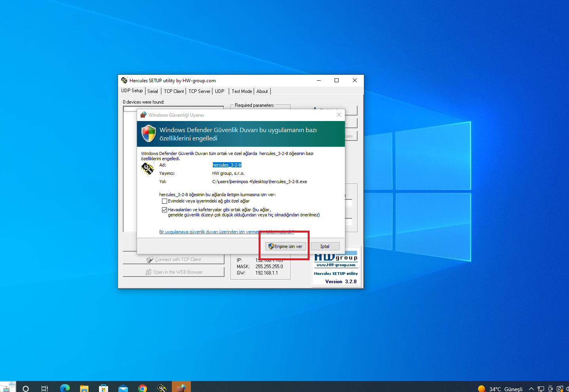Image resolution: width=569 pixels, height=392 pixels.
Task: Minimize the Hercules SETUP utility window
Action: click(319, 80)
